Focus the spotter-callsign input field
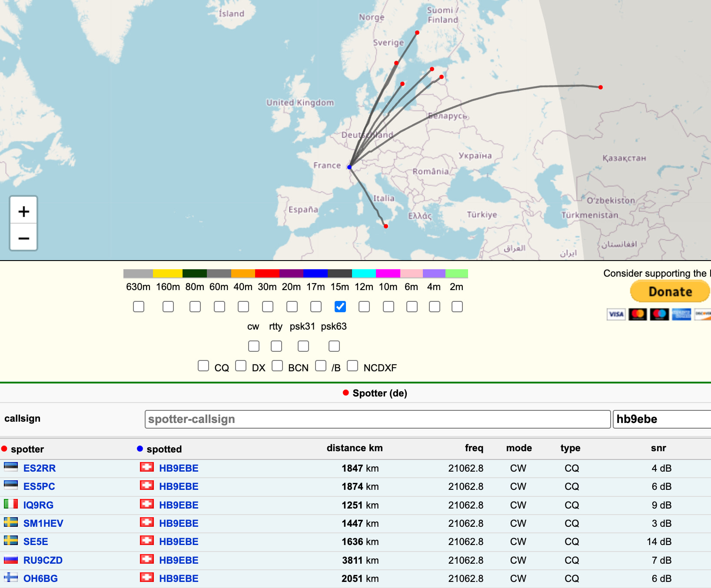This screenshot has height=588, width=711. coord(377,419)
